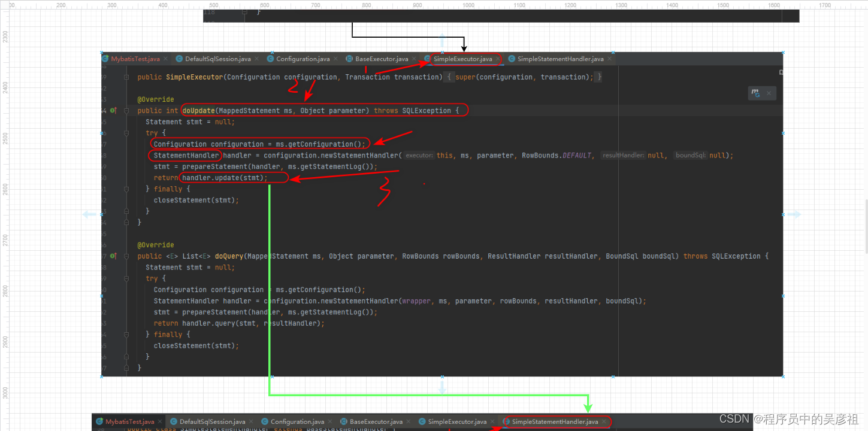Click bottom connection arrow of selected image
This screenshot has height=431, width=868.
(442, 388)
